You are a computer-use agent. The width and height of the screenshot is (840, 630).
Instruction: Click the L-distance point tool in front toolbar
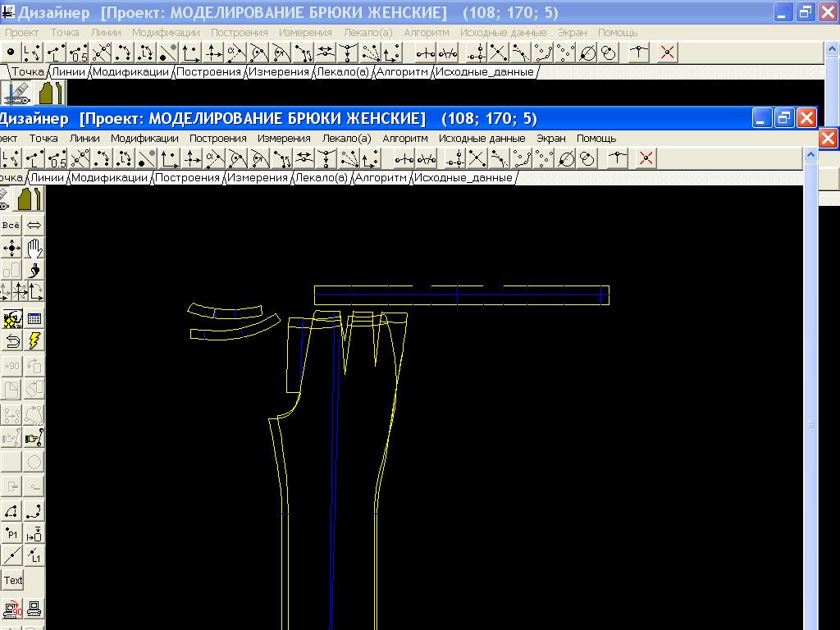click(34, 158)
